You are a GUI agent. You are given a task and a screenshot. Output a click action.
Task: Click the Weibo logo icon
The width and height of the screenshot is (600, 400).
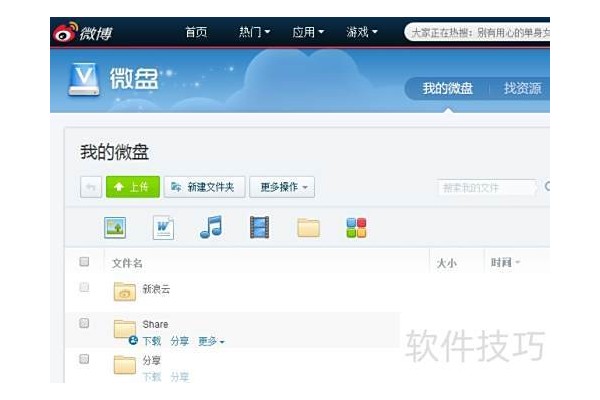tap(65, 32)
